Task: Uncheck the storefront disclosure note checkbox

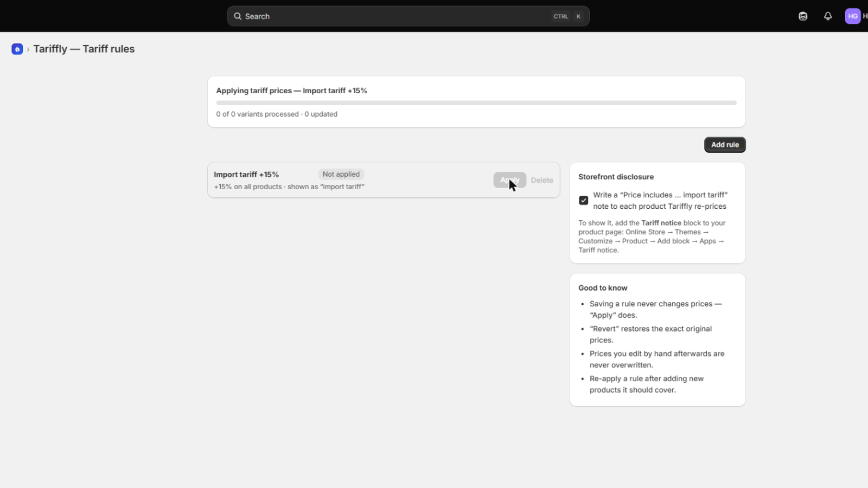Action: point(584,200)
